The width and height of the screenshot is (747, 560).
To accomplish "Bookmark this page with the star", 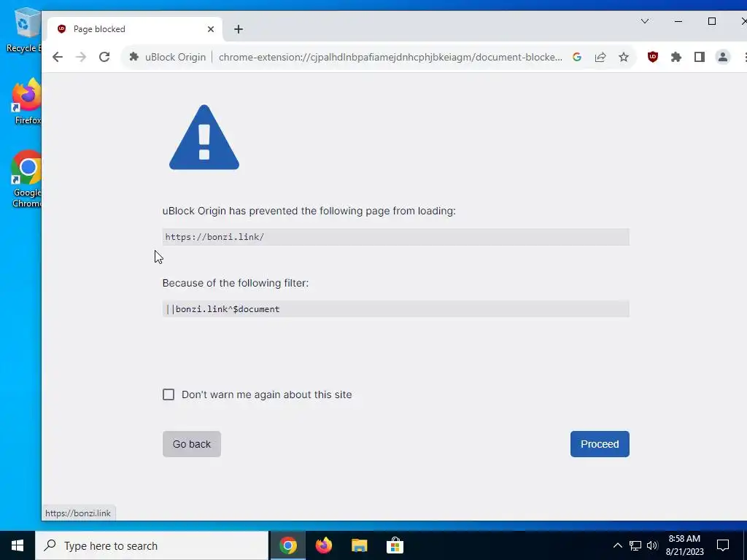I will (624, 57).
